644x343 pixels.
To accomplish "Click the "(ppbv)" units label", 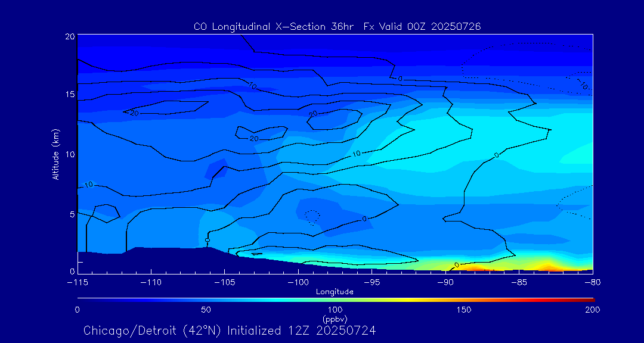I will click(x=335, y=319).
